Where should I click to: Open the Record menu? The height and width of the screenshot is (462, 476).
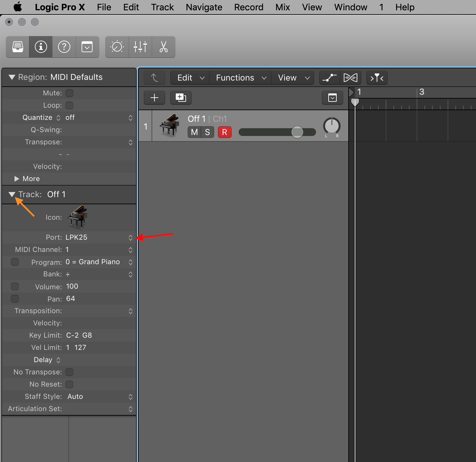(249, 7)
